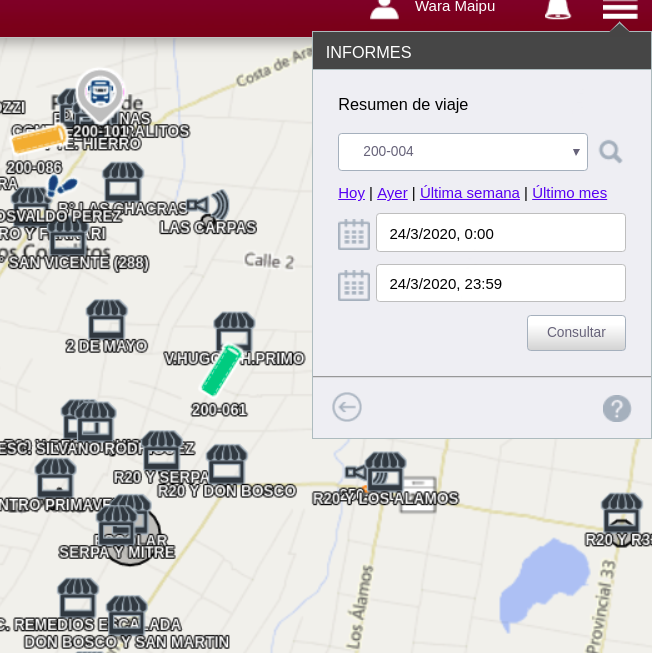Click the 2 DE MAYO stop icon
The image size is (652, 653).
tap(107, 319)
